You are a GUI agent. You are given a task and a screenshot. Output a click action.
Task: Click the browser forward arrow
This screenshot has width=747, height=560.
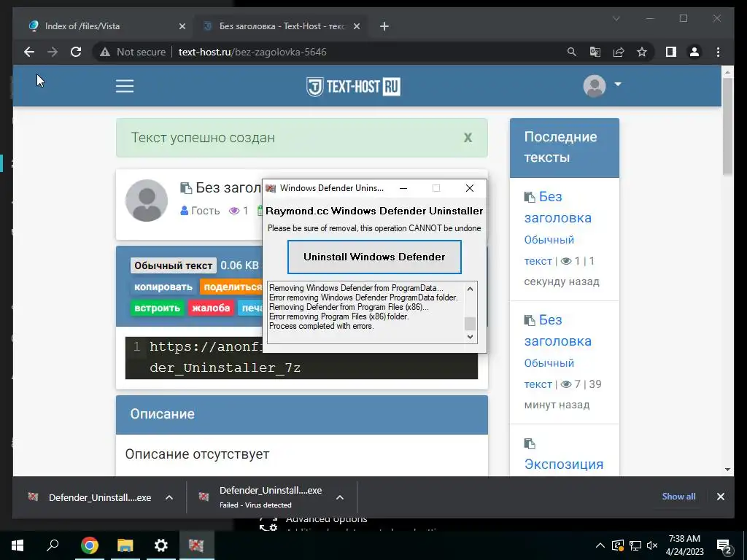click(53, 52)
